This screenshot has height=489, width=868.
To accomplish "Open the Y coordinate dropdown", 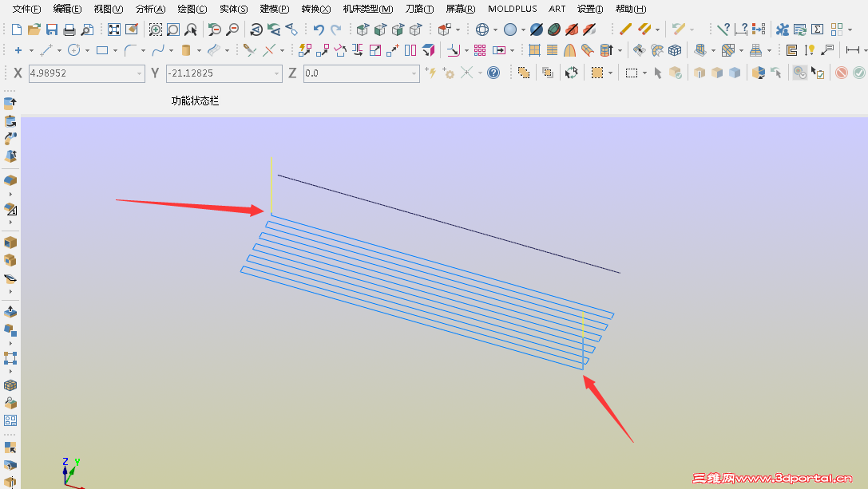I will [277, 73].
